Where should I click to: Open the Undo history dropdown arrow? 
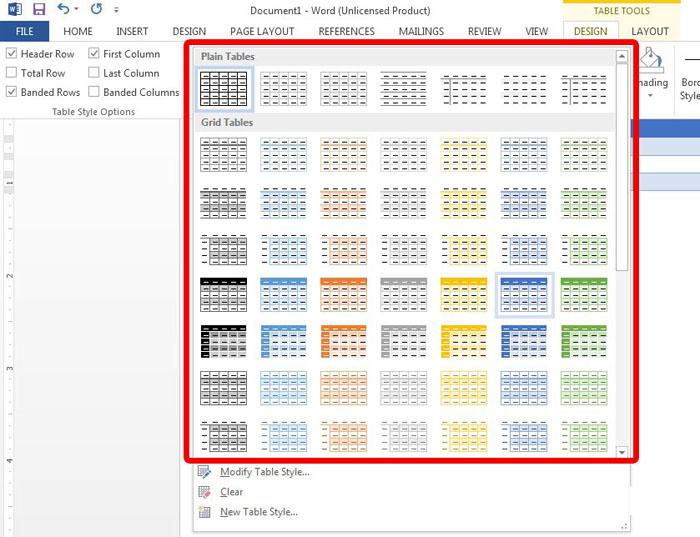pos(76,9)
